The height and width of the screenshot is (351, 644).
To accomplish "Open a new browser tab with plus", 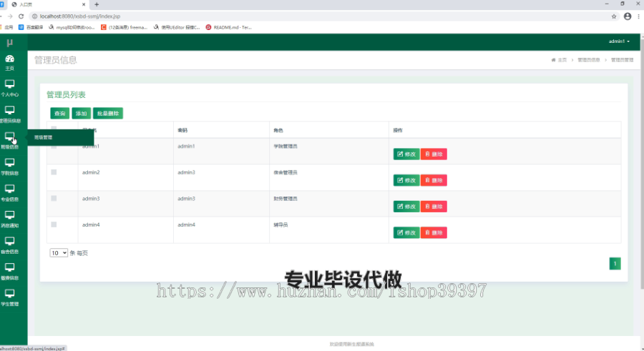I will pos(97,4).
